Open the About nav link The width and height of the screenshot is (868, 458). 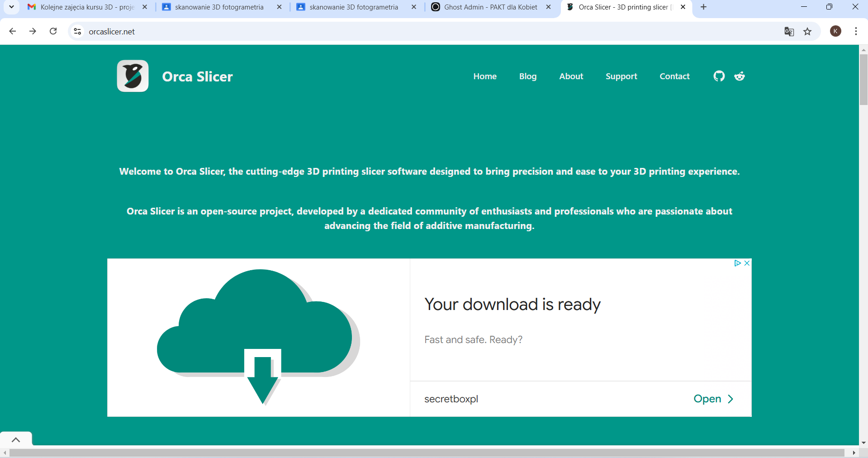point(571,76)
